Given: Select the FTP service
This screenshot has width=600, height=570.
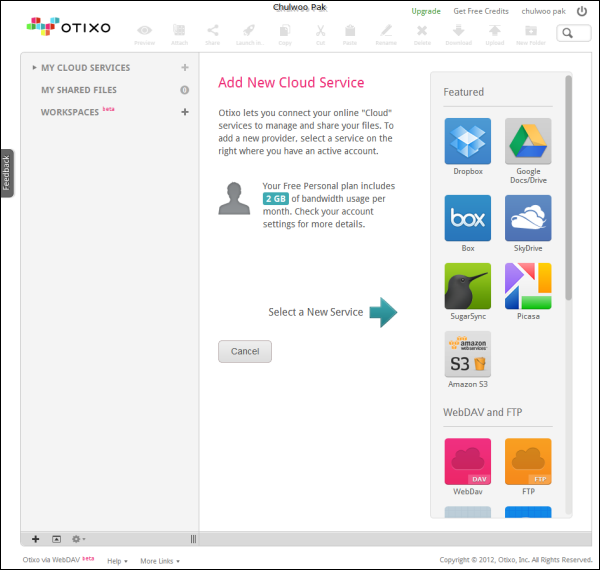Looking at the screenshot, I should tap(528, 461).
